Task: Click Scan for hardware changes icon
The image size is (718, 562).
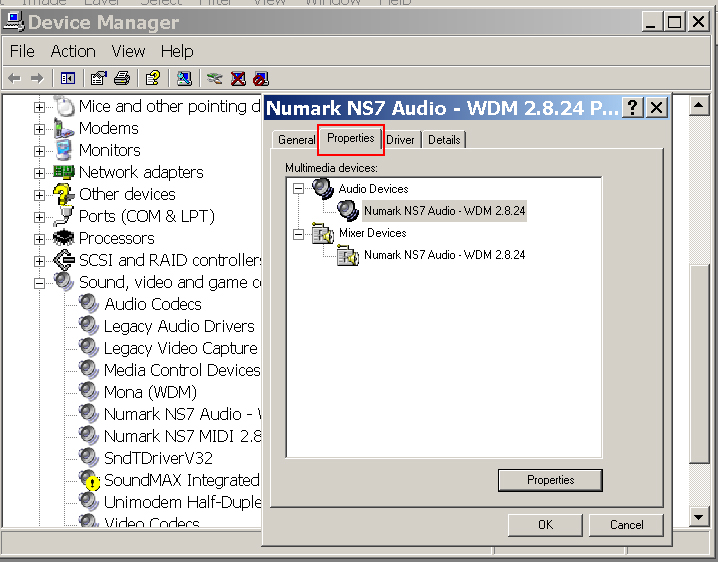Action: 184,79
